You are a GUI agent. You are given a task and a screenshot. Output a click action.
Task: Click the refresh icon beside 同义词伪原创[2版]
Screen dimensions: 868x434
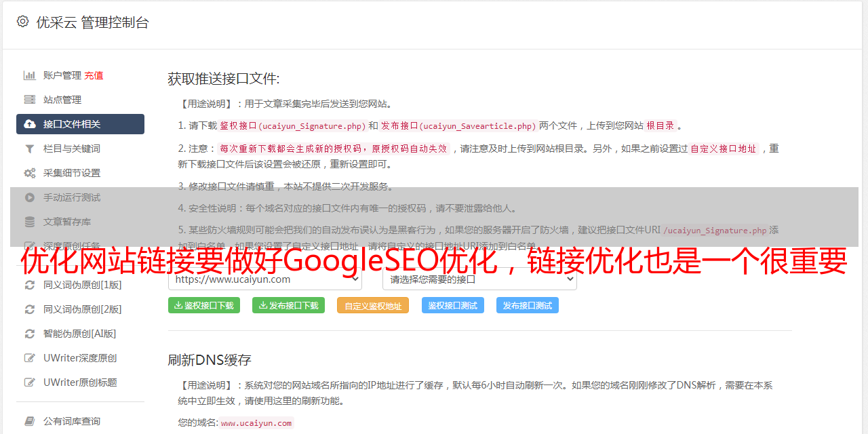pyautogui.click(x=30, y=309)
